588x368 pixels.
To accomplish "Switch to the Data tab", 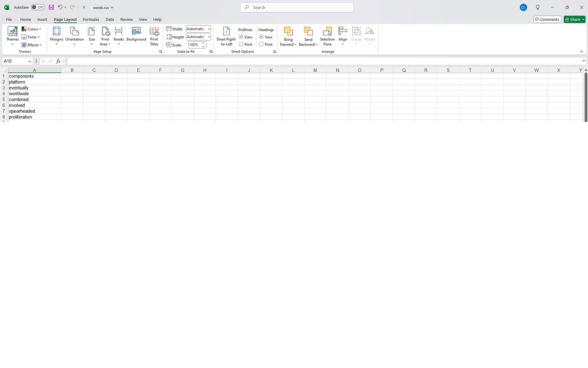I will (110, 19).
